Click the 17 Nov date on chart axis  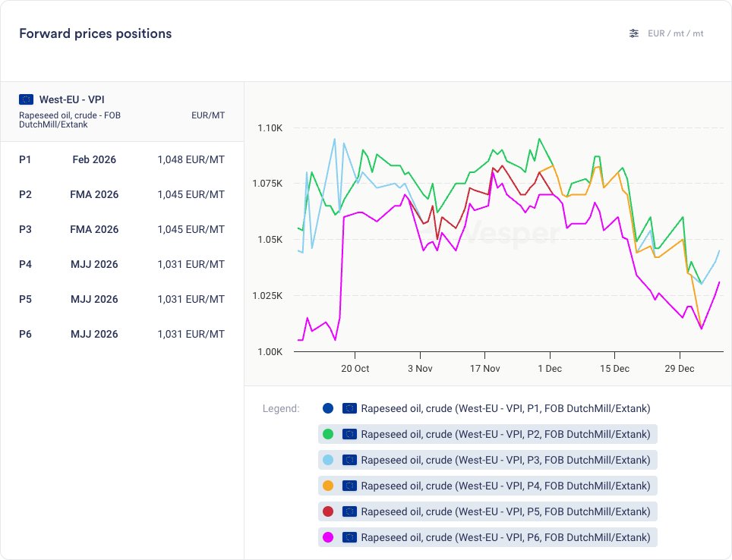(484, 369)
